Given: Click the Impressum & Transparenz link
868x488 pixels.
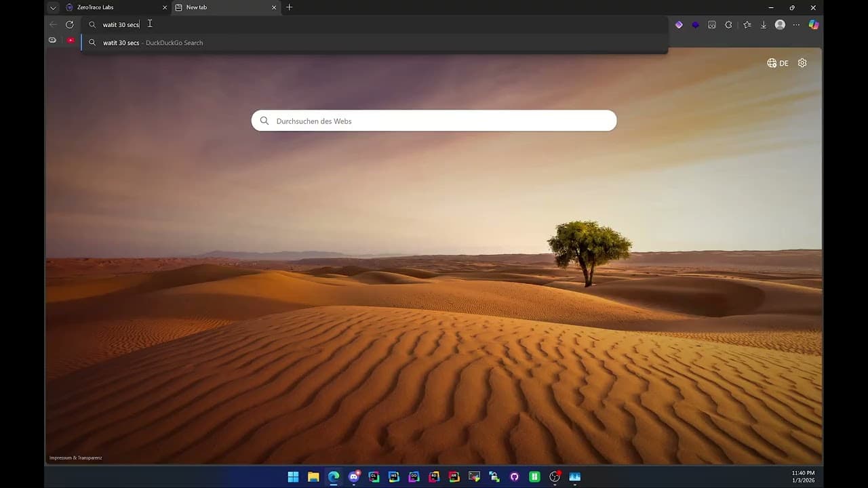Looking at the screenshot, I should pyautogui.click(x=75, y=457).
